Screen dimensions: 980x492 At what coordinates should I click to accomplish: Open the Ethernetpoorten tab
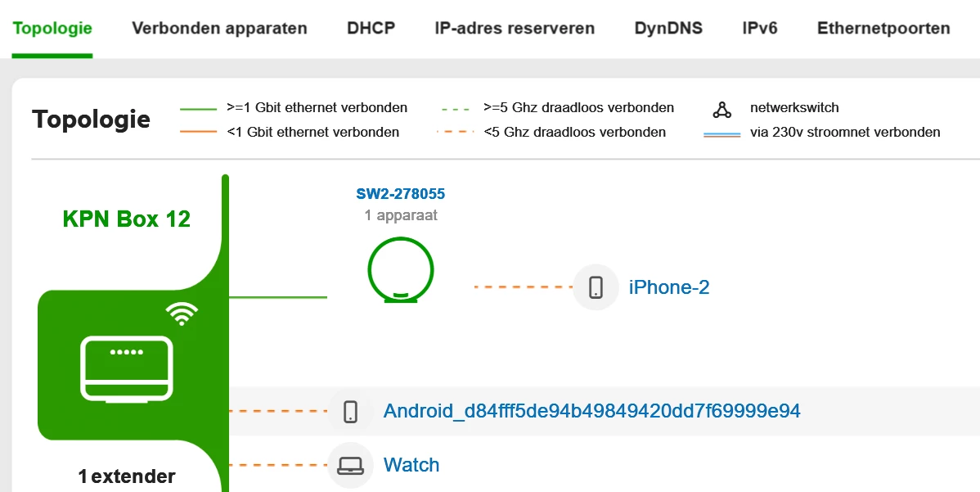(x=883, y=28)
